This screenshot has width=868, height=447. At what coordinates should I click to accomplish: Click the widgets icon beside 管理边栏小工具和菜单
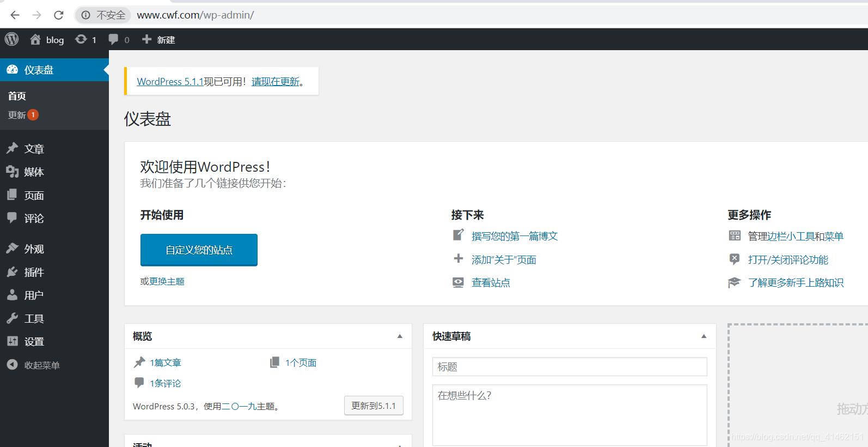tap(735, 235)
